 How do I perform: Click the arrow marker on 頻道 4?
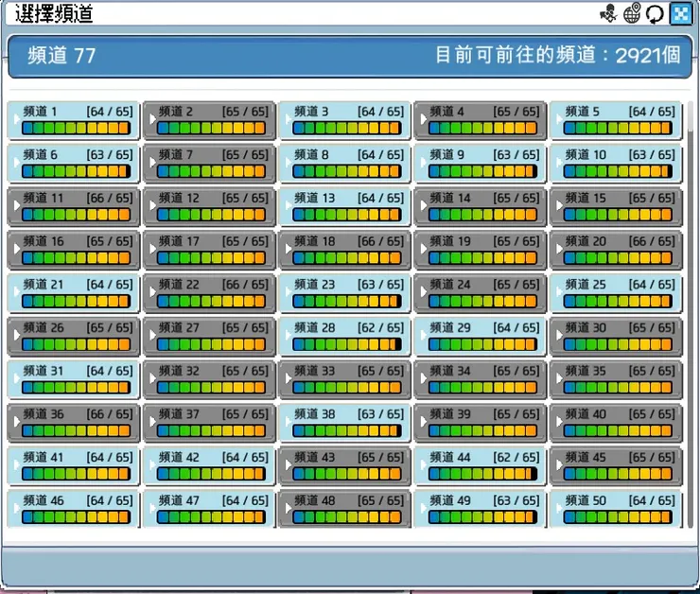(x=424, y=119)
